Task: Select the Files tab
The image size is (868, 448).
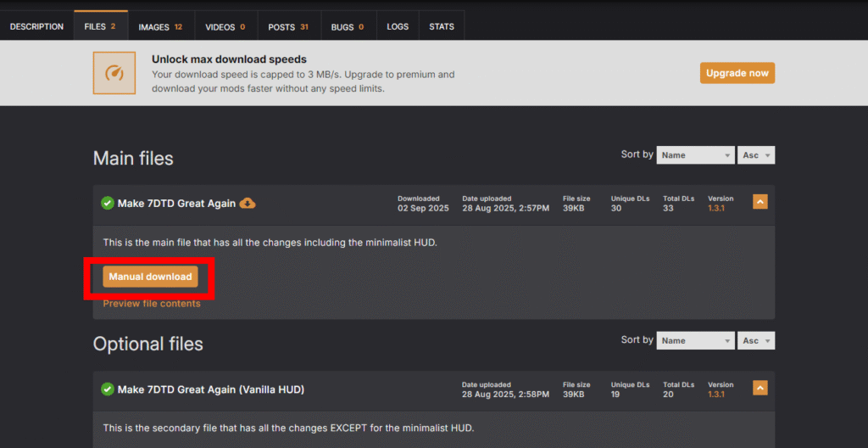Action: pyautogui.click(x=101, y=26)
